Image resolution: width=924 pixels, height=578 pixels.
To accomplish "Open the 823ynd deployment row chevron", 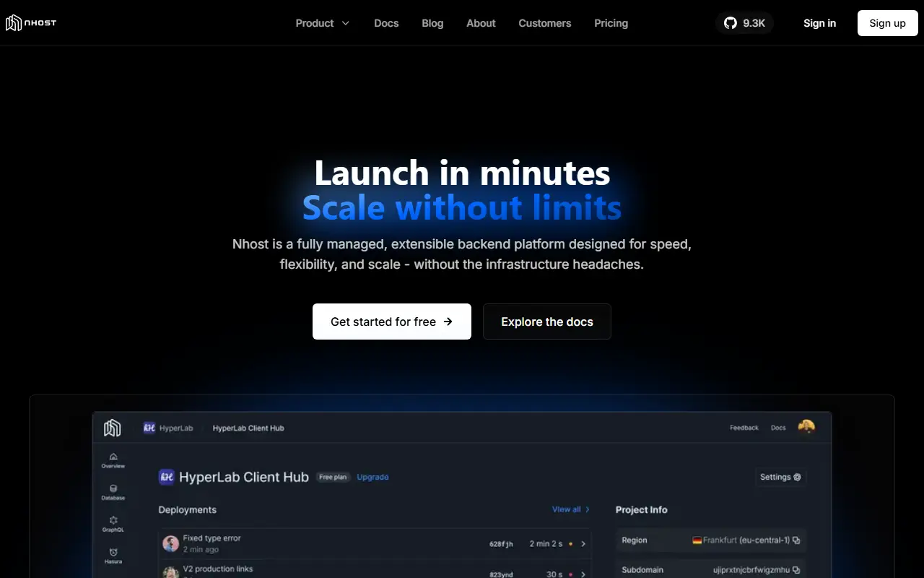I will [583, 574].
